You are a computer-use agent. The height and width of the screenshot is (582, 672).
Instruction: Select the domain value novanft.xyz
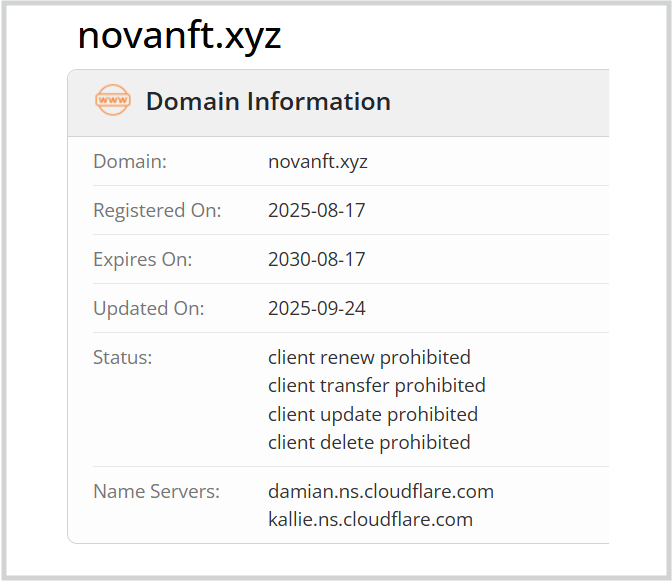pos(318,161)
